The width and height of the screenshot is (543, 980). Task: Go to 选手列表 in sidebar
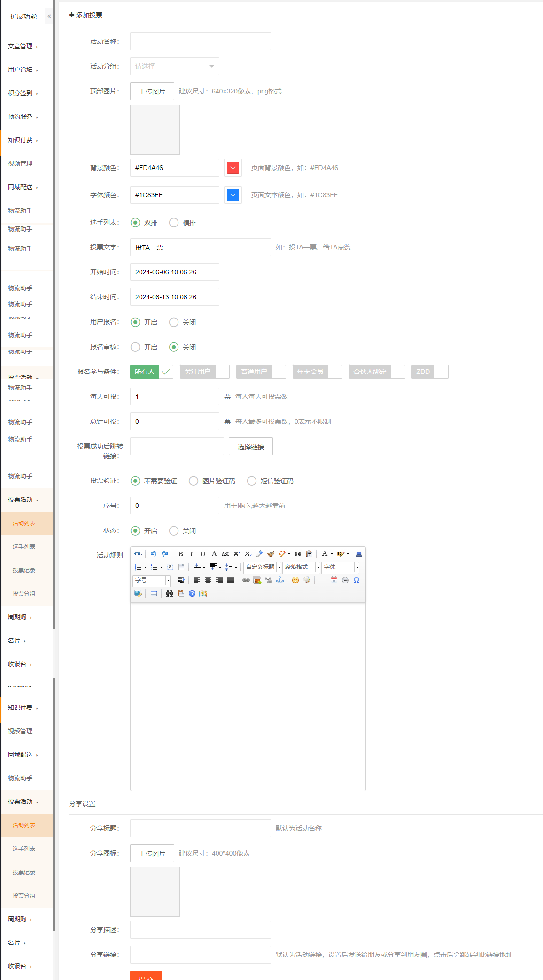click(x=24, y=546)
